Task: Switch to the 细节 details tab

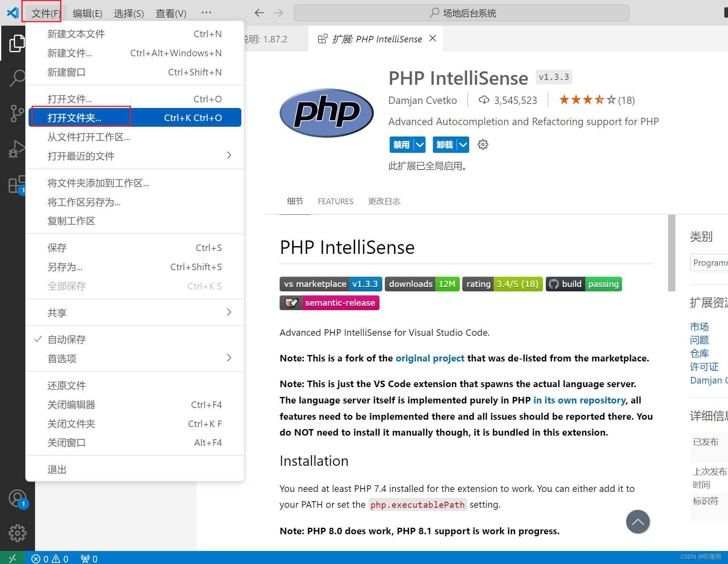Action: [x=295, y=201]
